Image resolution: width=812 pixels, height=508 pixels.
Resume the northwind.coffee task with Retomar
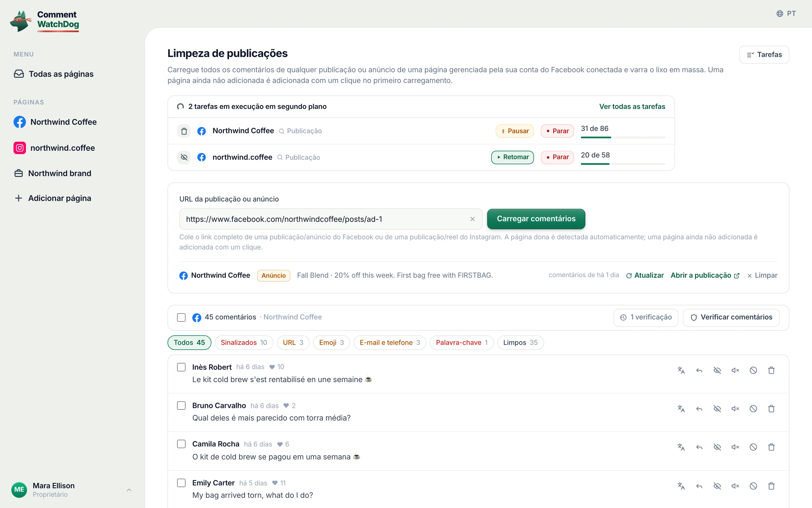click(512, 157)
